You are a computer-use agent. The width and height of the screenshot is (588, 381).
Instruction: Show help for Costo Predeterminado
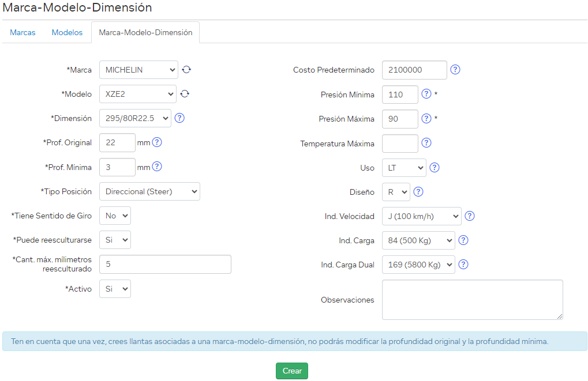(455, 70)
